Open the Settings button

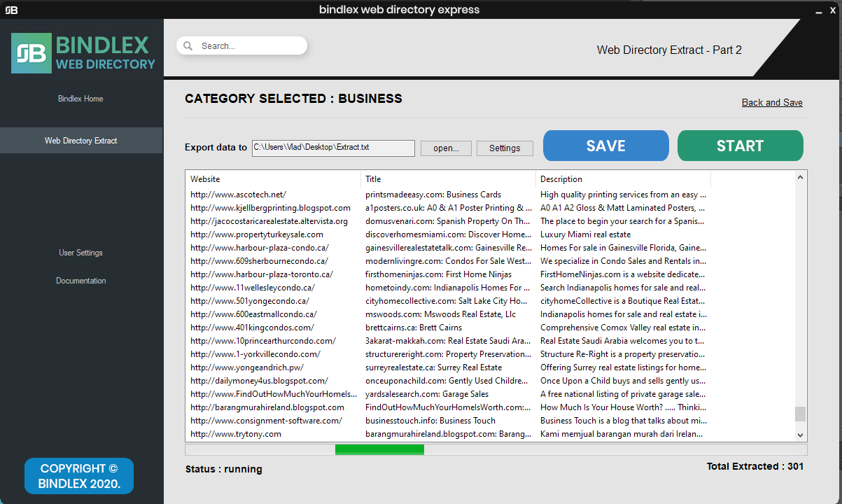[x=505, y=148]
